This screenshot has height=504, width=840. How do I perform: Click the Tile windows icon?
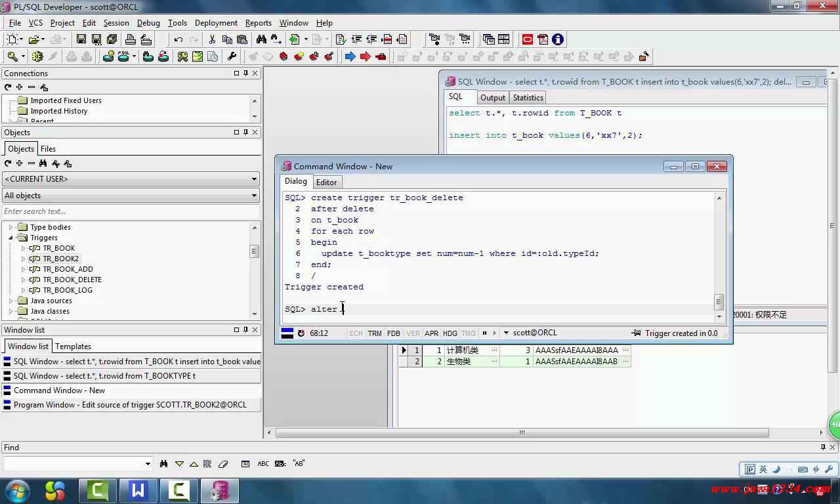coord(503,39)
